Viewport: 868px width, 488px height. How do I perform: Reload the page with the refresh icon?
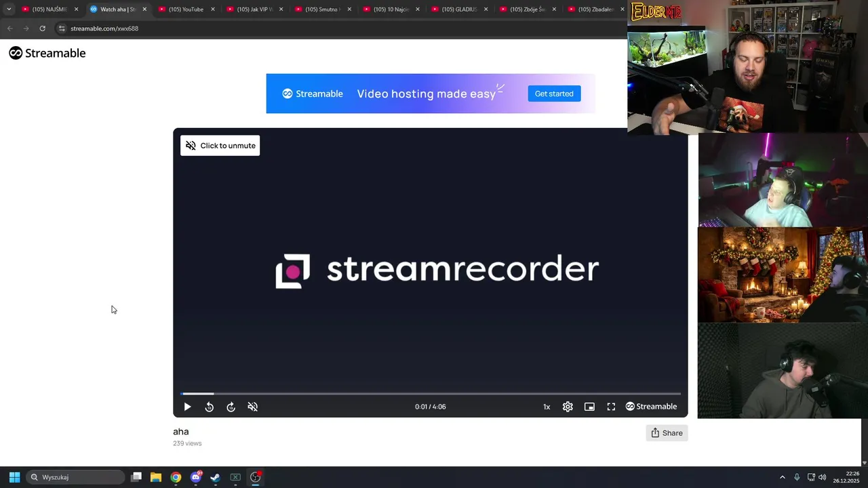tap(42, 28)
